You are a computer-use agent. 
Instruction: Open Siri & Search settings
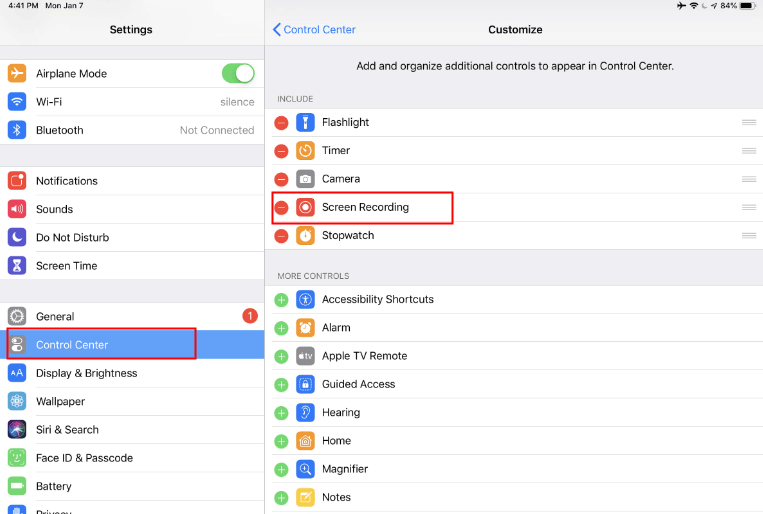pyautogui.click(x=132, y=429)
